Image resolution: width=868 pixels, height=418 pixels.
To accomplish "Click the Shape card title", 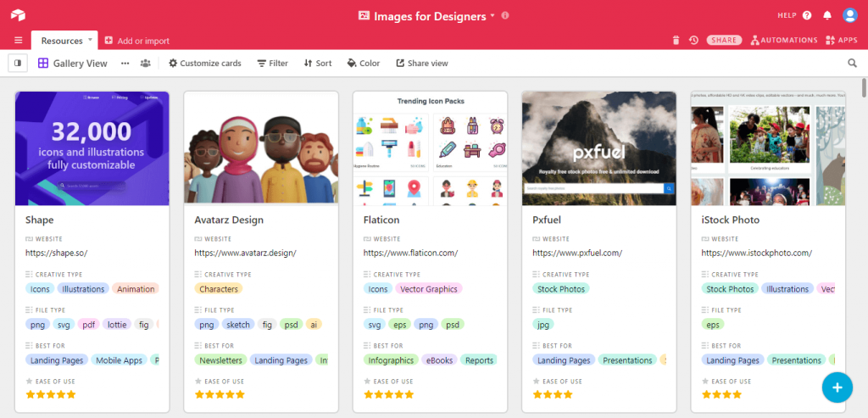I will point(39,220).
